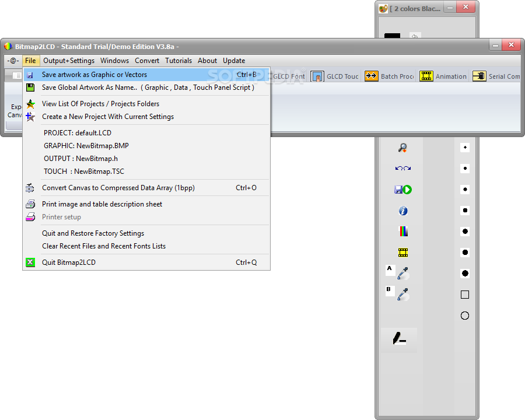Choose Save artwork as Graphic or Vectors

pos(146,75)
